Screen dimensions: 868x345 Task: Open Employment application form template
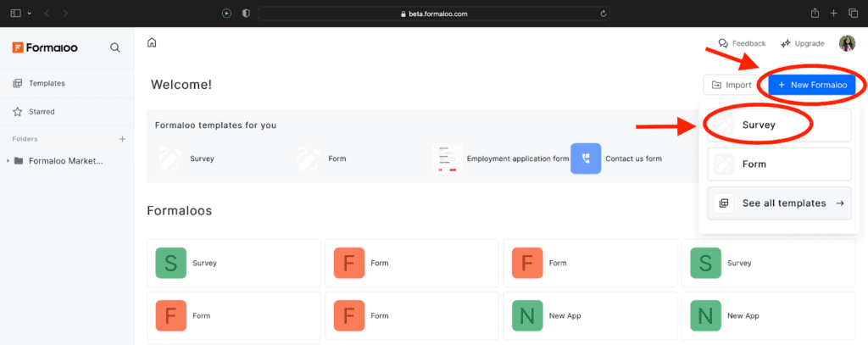point(500,159)
